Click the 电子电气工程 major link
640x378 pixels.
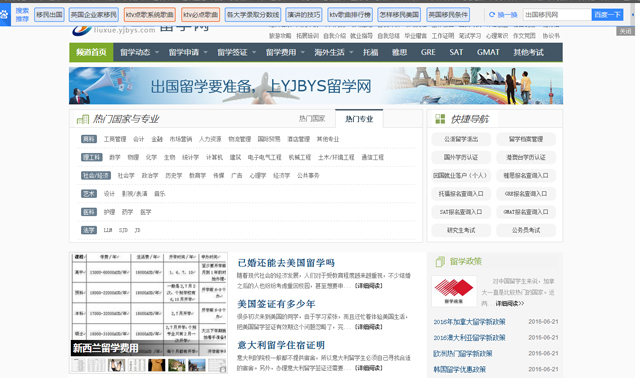(x=264, y=157)
